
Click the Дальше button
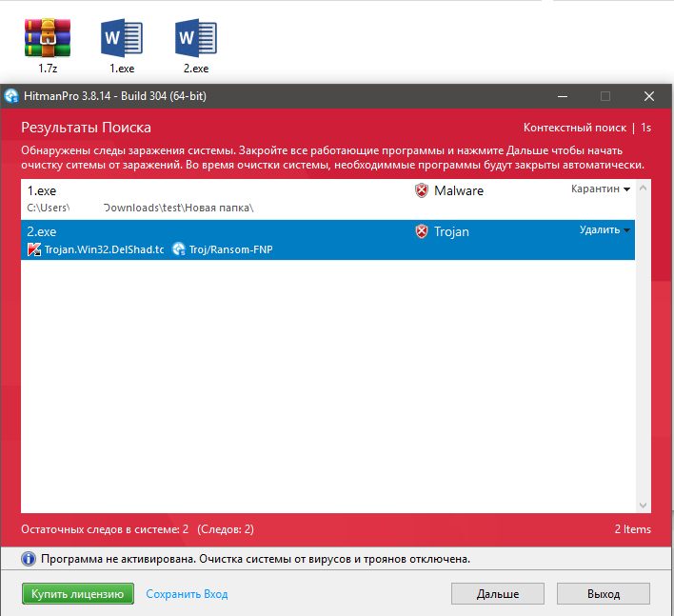click(x=498, y=594)
